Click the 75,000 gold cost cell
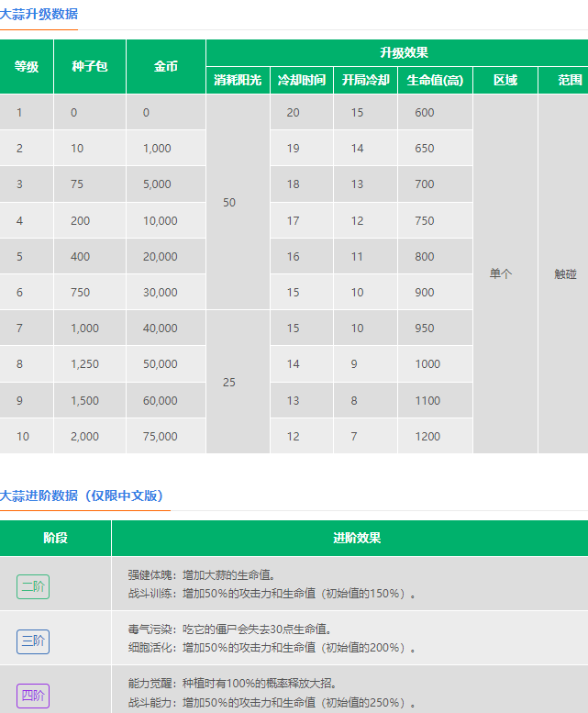This screenshot has height=713, width=588. click(161, 437)
